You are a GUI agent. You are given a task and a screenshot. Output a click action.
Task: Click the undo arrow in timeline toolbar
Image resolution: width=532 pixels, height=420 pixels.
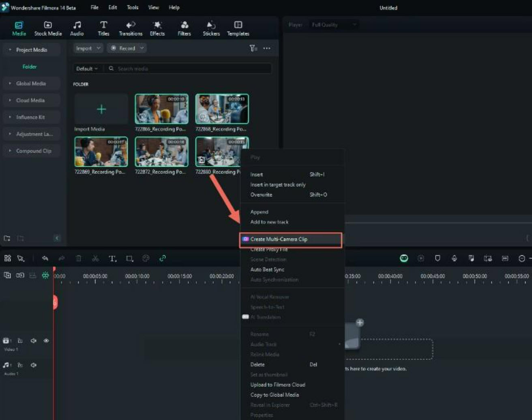point(45,258)
